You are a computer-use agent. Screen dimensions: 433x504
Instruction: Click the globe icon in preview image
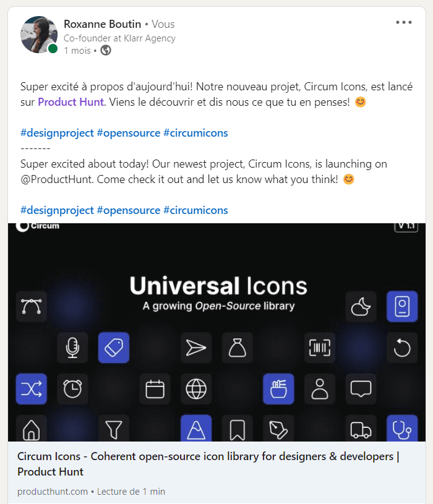[x=196, y=388]
